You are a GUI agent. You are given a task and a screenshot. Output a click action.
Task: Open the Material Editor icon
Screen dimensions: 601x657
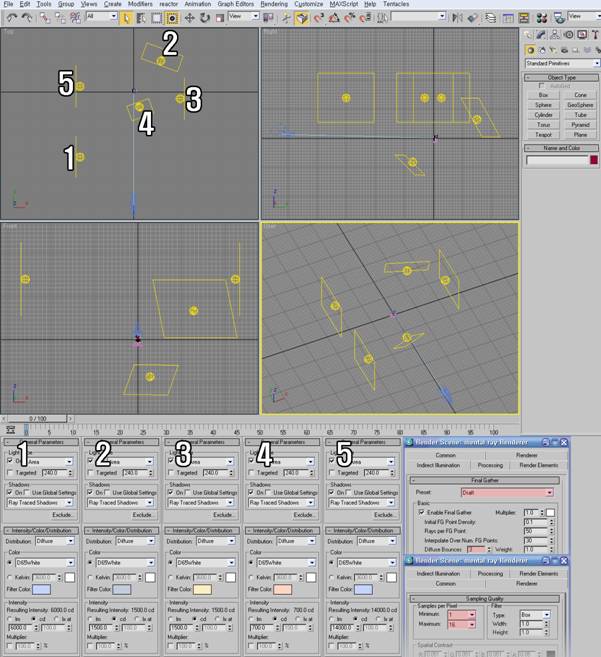(541, 18)
